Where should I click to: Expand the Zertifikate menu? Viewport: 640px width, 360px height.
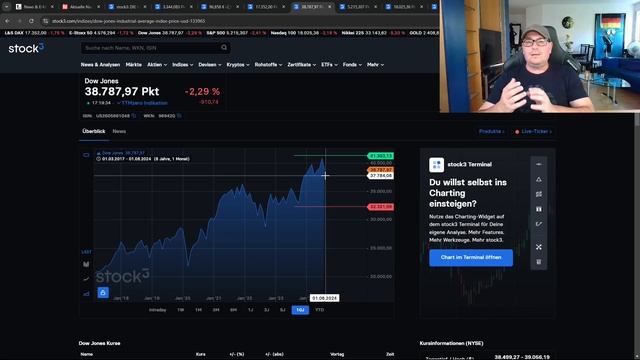point(302,64)
